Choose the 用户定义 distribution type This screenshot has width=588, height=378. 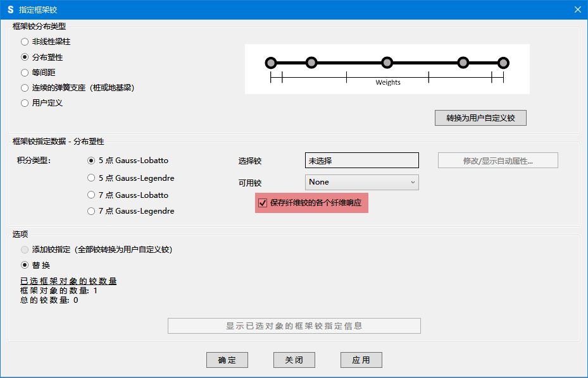pyautogui.click(x=25, y=102)
